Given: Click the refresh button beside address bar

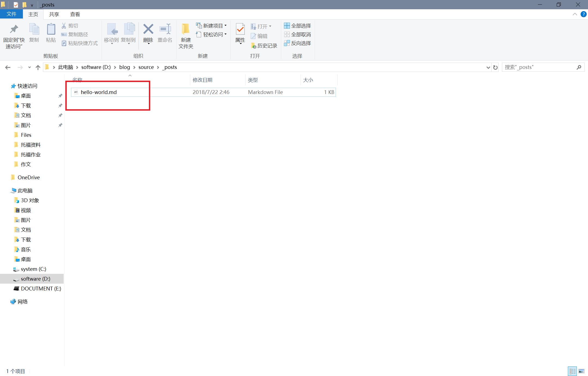Looking at the screenshot, I should [495, 67].
